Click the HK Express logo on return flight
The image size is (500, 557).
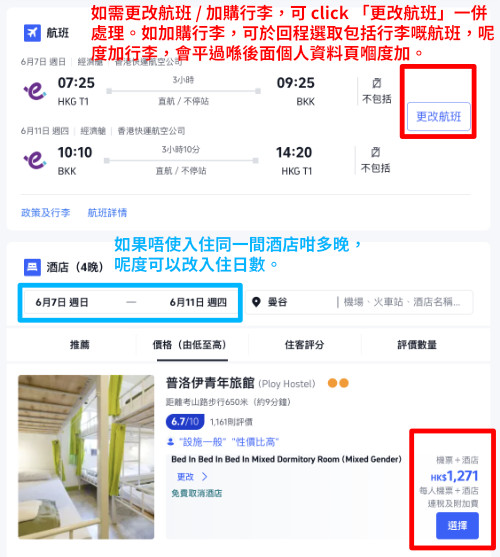pos(35,160)
